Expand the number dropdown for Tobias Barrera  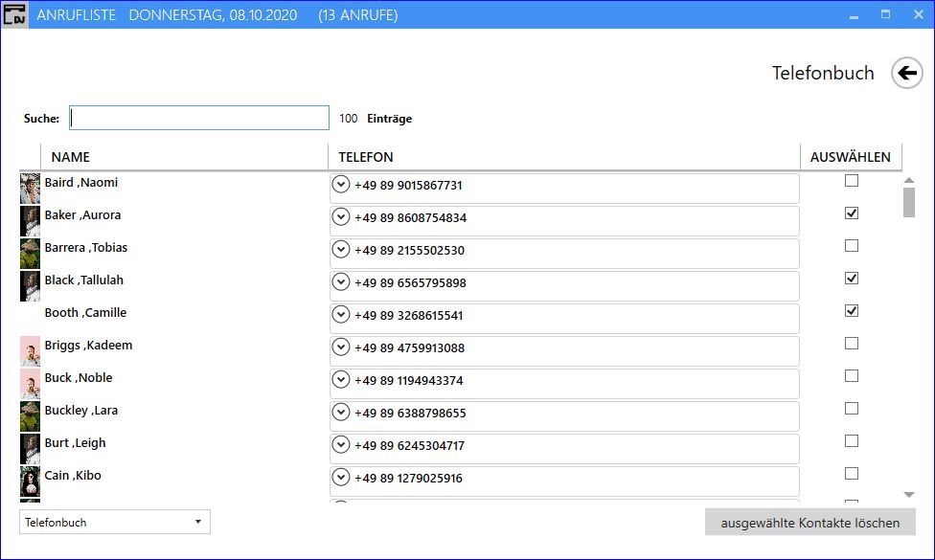click(340, 249)
